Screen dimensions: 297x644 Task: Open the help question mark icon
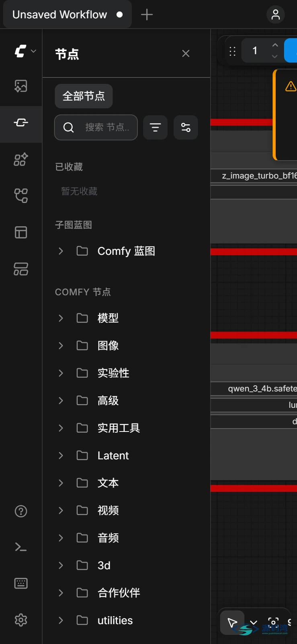21,511
